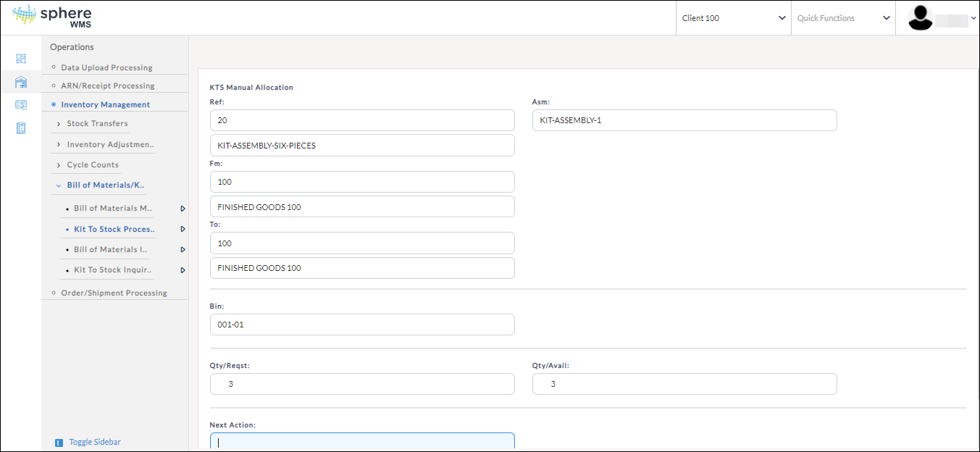This screenshot has height=452, width=980.
Task: Click the Bill of Materials/K.. label
Action: (106, 185)
